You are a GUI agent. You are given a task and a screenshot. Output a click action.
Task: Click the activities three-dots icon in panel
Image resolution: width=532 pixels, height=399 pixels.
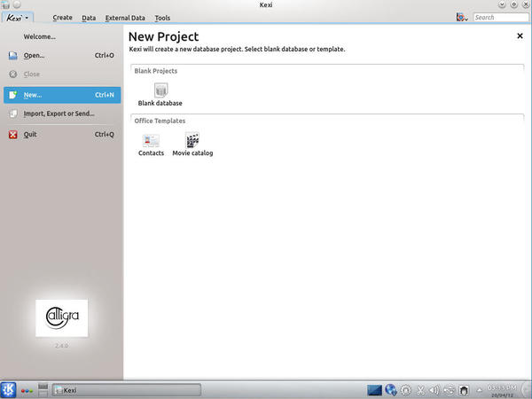pyautogui.click(x=27, y=391)
